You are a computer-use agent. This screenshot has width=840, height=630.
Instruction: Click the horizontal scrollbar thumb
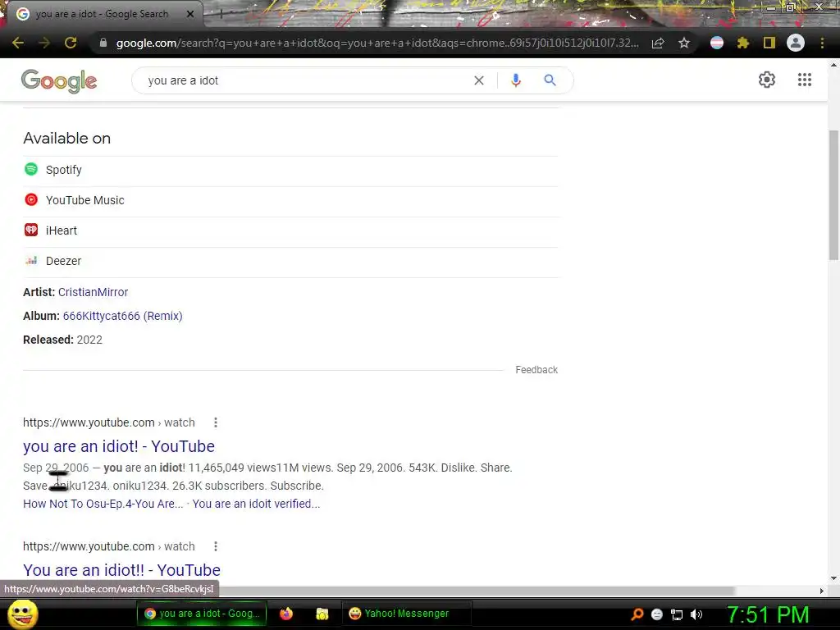coord(477,591)
